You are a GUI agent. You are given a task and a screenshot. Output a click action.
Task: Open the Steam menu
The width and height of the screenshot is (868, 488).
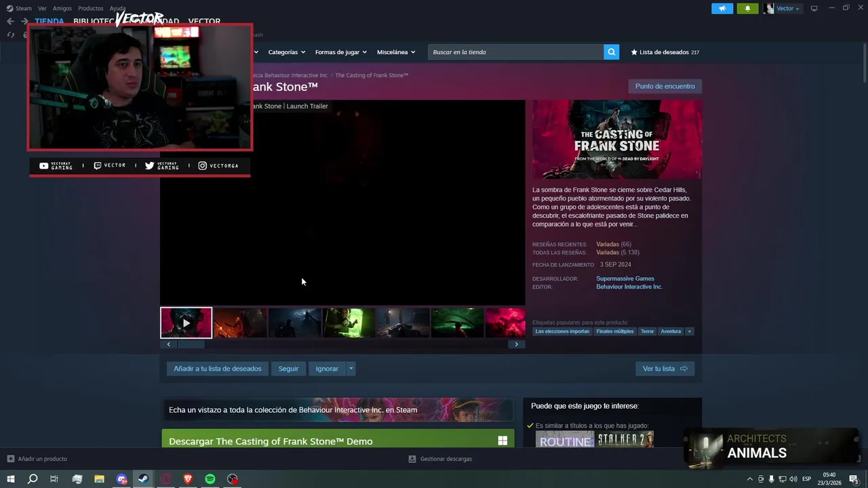[24, 8]
